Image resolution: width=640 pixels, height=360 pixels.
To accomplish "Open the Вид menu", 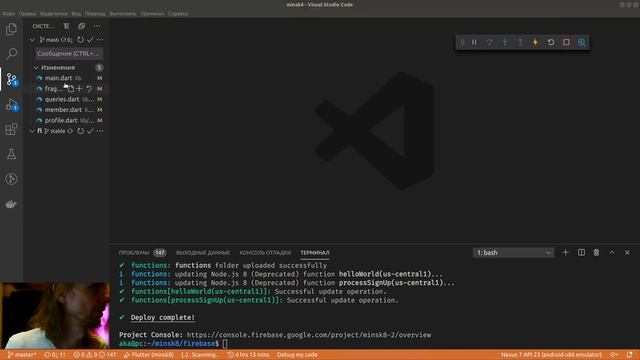I will tap(76, 13).
